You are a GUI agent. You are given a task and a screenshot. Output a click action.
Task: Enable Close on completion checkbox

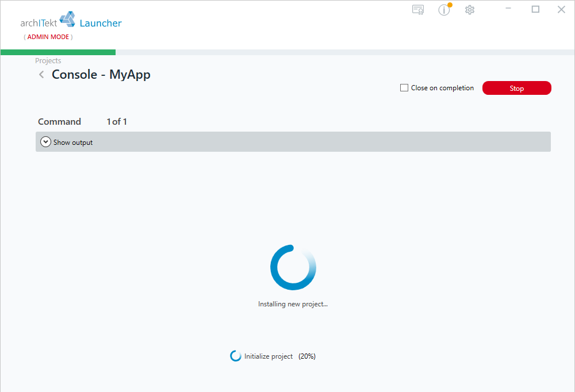[404, 88]
